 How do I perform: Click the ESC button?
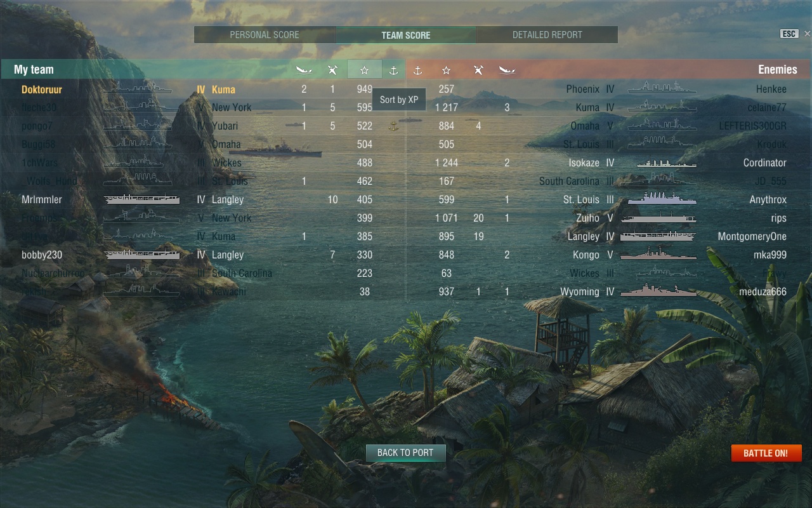[789, 34]
